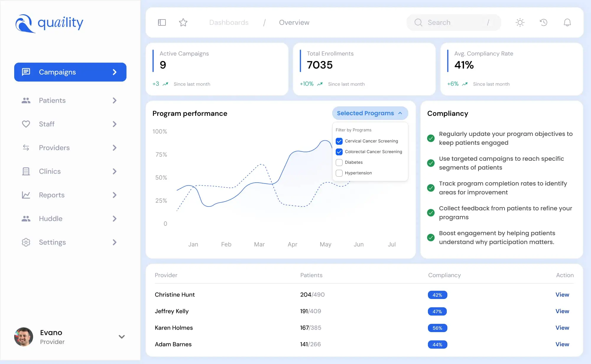Screen dimensions: 591x364
Task: Open Karen Holmes' 56% compliancy badge
Action: point(437,328)
